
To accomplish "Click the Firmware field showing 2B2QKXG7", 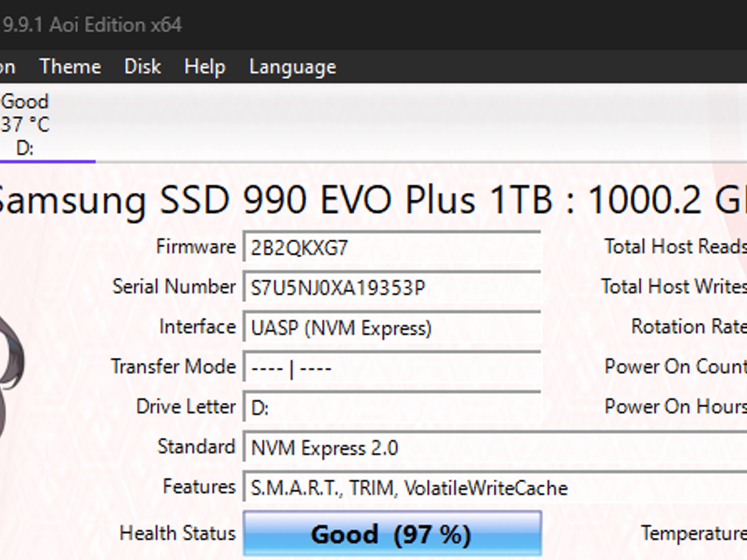I will click(x=392, y=247).
